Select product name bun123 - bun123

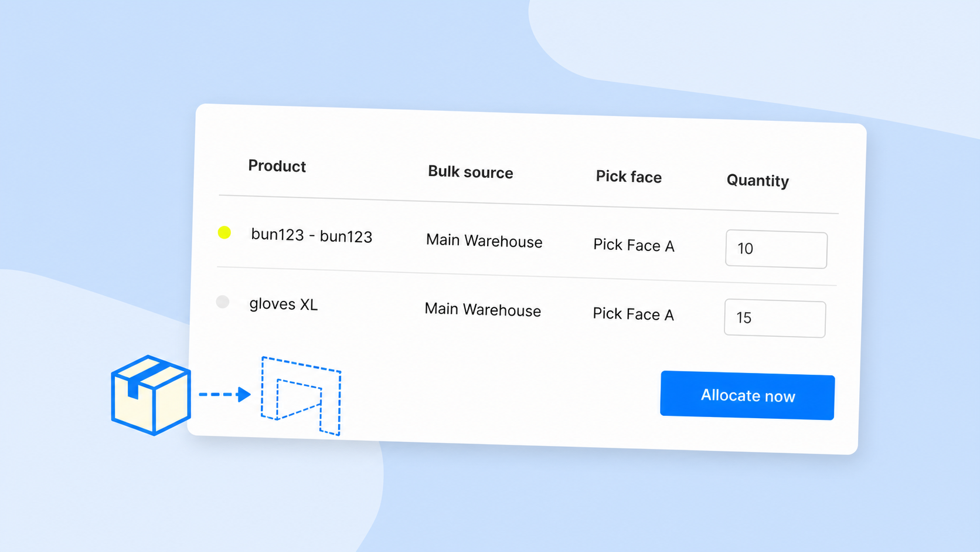(311, 236)
